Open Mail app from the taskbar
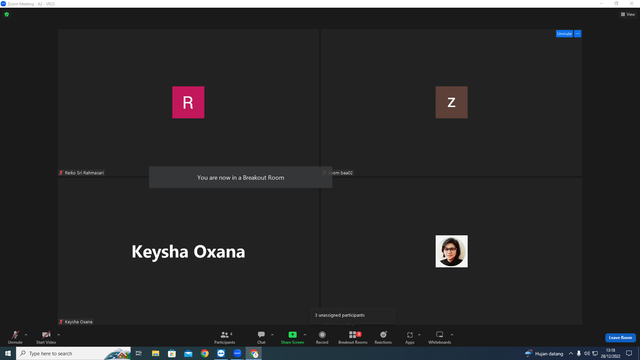 click(188, 353)
